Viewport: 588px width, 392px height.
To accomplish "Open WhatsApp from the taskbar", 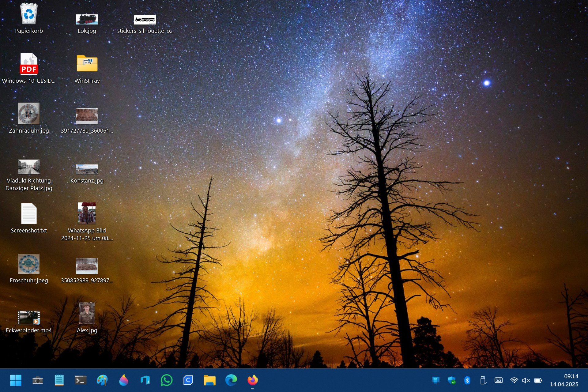I will (x=167, y=380).
